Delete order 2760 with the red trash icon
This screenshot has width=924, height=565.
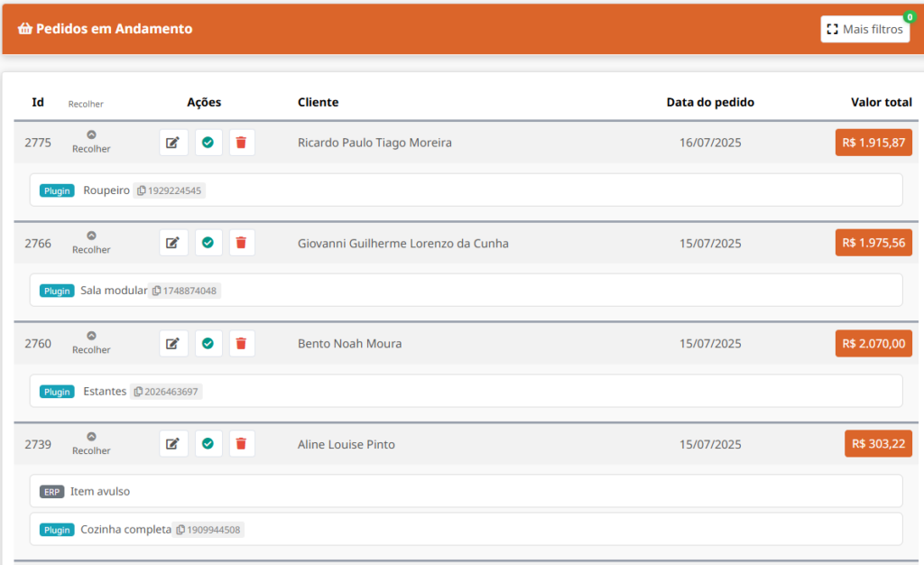[x=241, y=344]
